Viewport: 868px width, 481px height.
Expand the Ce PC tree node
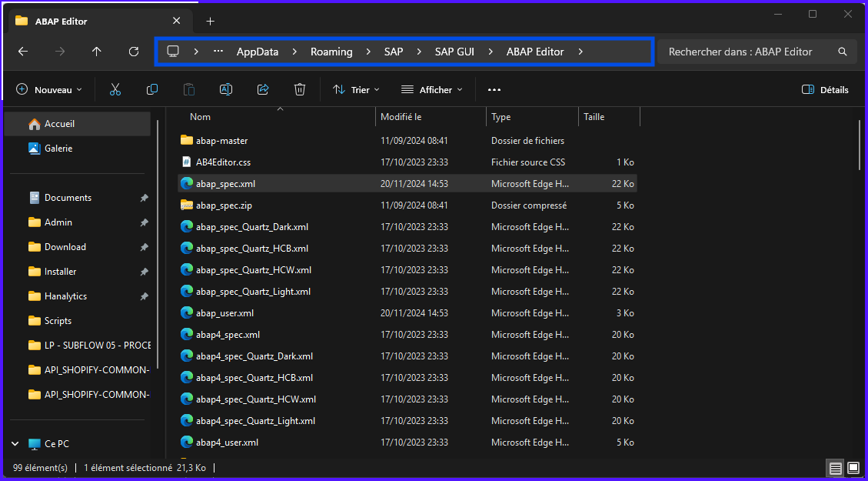(15, 444)
